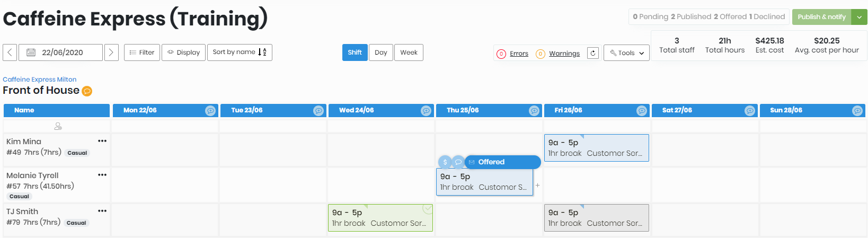Click the unassigned staff icon under Name

tap(58, 127)
